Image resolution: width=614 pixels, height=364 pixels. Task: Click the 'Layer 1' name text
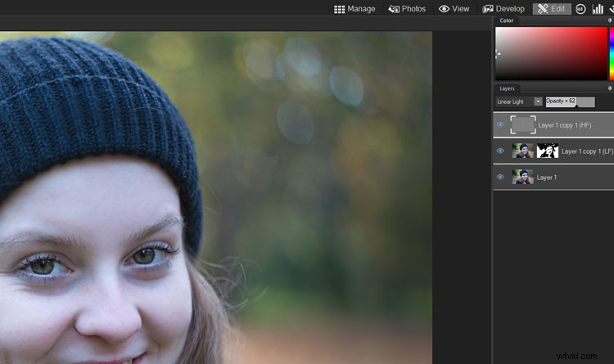pos(546,178)
